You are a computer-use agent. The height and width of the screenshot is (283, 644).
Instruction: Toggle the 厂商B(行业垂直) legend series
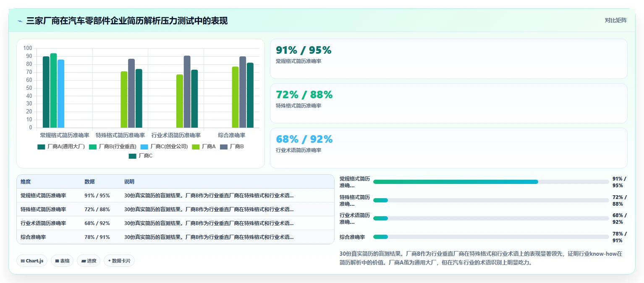[x=113, y=147]
